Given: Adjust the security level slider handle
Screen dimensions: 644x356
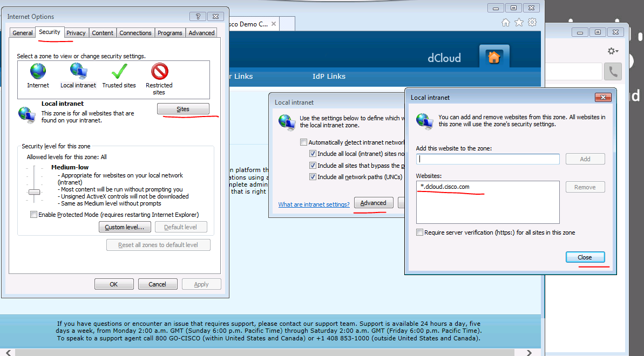Looking at the screenshot, I should pos(34,192).
